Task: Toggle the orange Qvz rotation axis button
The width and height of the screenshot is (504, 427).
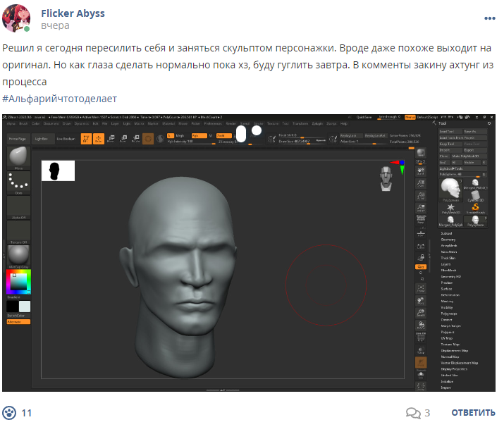Action: click(x=421, y=266)
